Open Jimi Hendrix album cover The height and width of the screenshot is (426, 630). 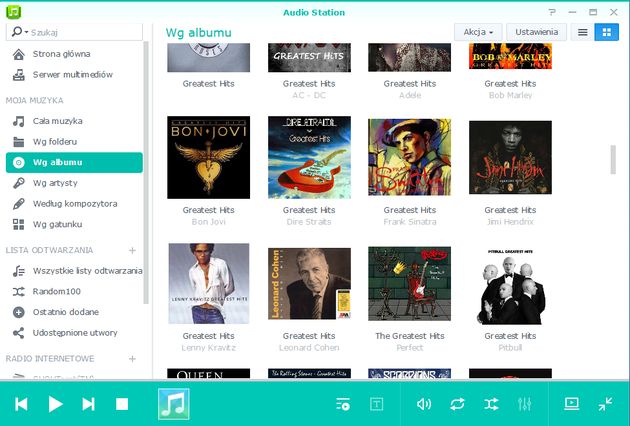click(x=510, y=157)
